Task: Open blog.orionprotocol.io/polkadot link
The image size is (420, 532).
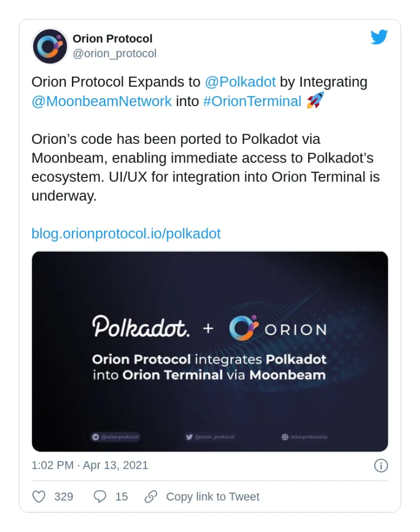Action: click(x=126, y=234)
